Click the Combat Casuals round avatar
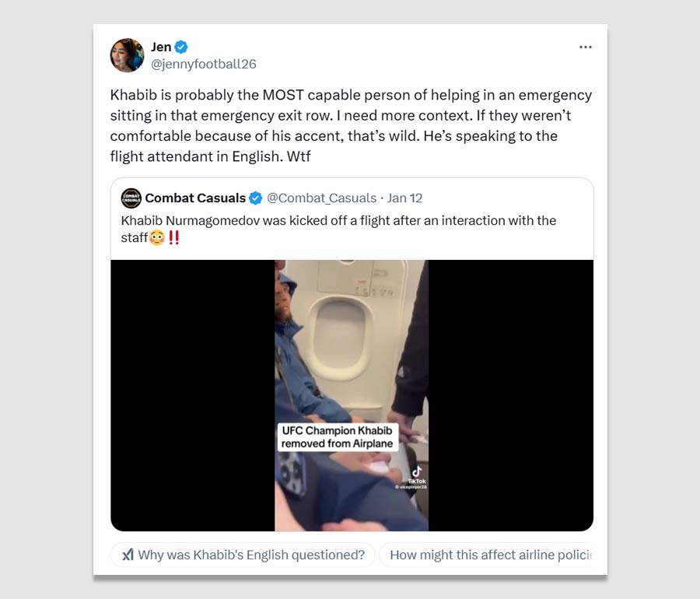Viewport: 700px width, 599px height. (131, 198)
